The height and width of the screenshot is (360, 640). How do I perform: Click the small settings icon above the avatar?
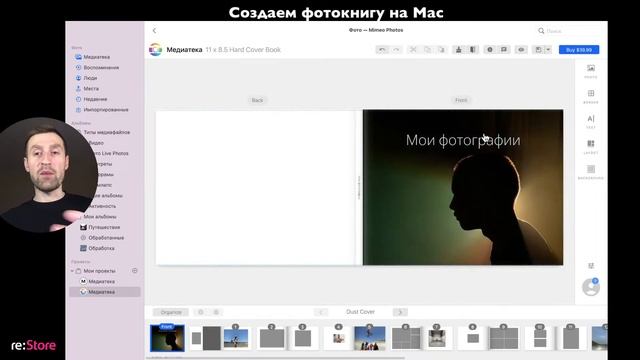point(591,266)
